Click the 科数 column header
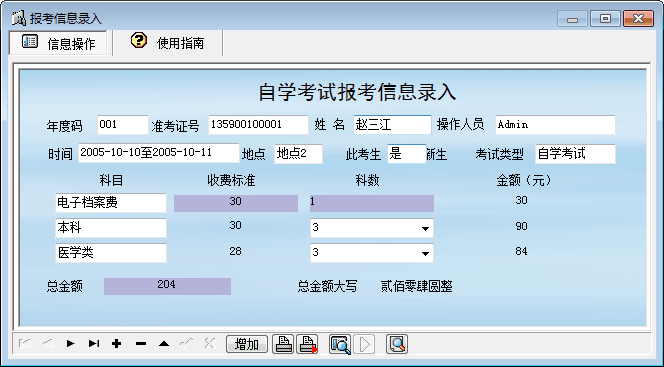This screenshot has width=664, height=367. point(367,181)
